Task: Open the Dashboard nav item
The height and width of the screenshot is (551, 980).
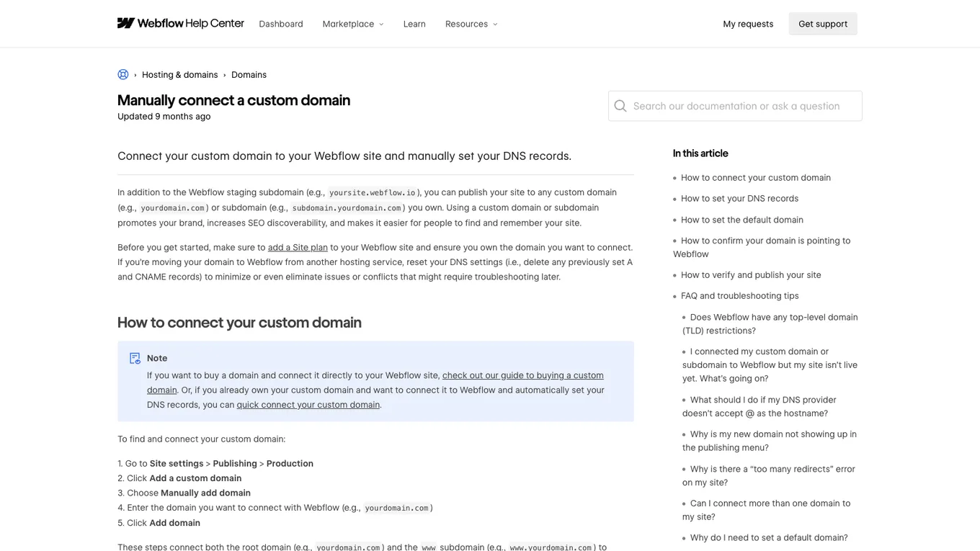Action: click(281, 24)
